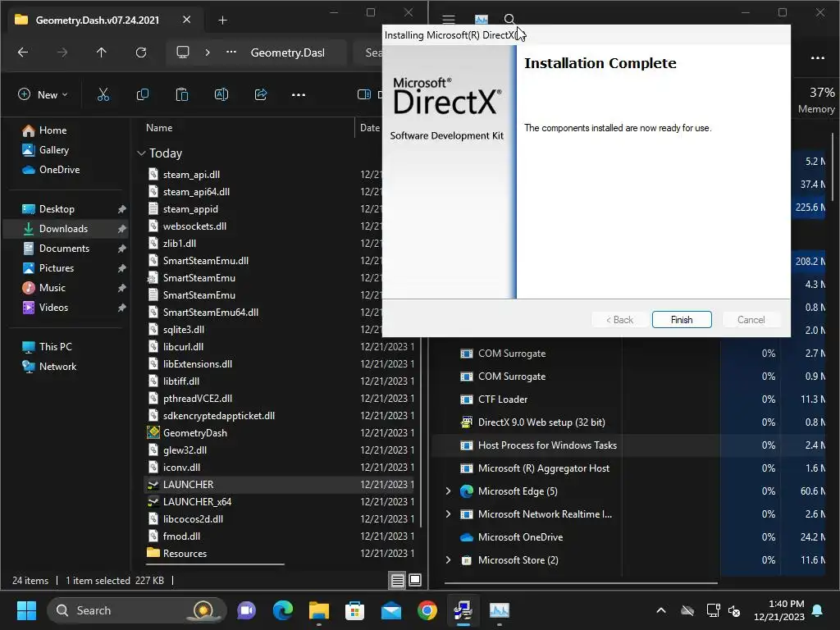
Task: Open the Windows Start menu
Action: (x=26, y=610)
